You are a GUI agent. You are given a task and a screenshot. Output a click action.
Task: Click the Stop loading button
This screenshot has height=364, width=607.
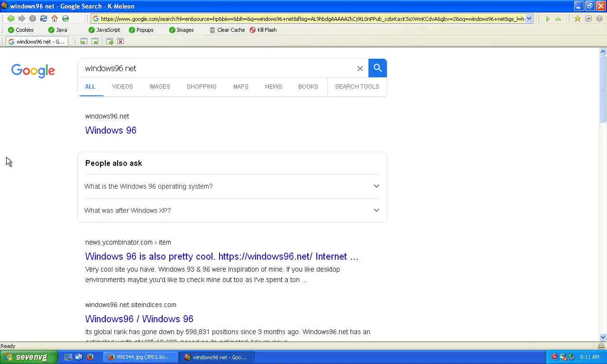coord(32,18)
